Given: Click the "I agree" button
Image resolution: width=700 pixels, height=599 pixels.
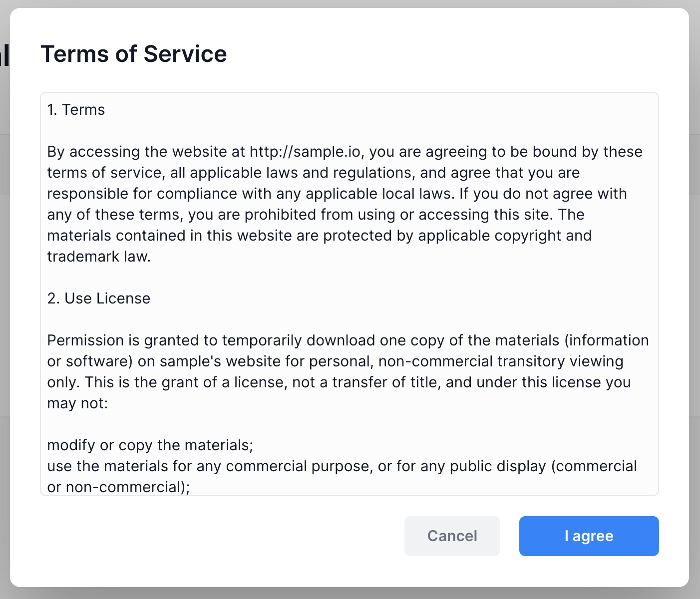Looking at the screenshot, I should (x=589, y=536).
